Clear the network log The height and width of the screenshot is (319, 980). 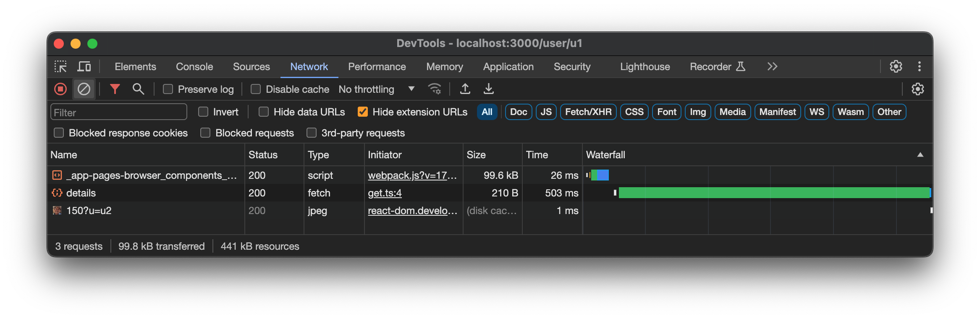pos(84,89)
